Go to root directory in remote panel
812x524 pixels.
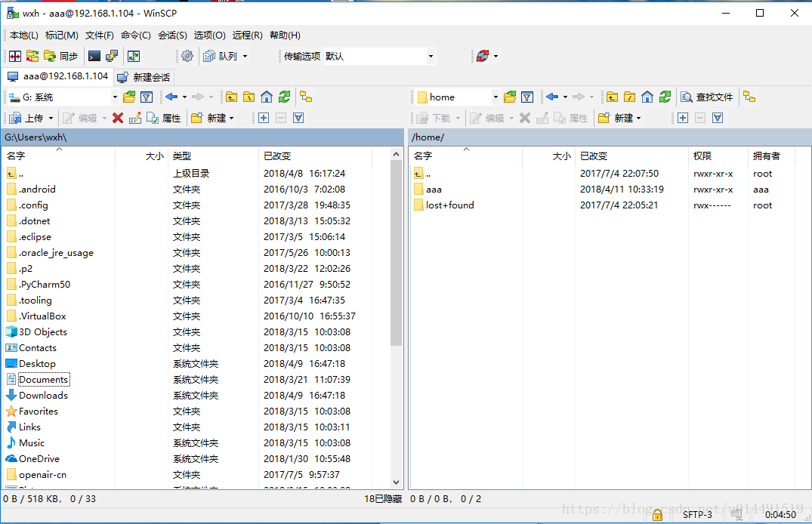[630, 97]
